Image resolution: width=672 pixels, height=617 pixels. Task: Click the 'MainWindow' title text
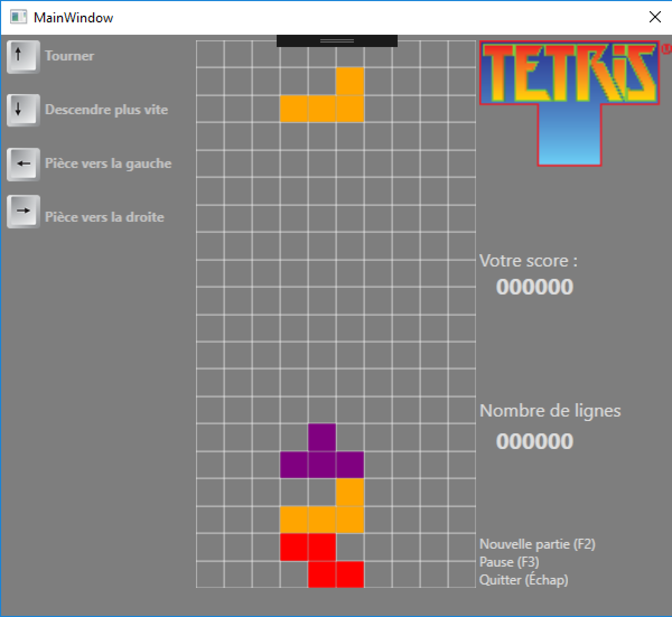(x=73, y=17)
